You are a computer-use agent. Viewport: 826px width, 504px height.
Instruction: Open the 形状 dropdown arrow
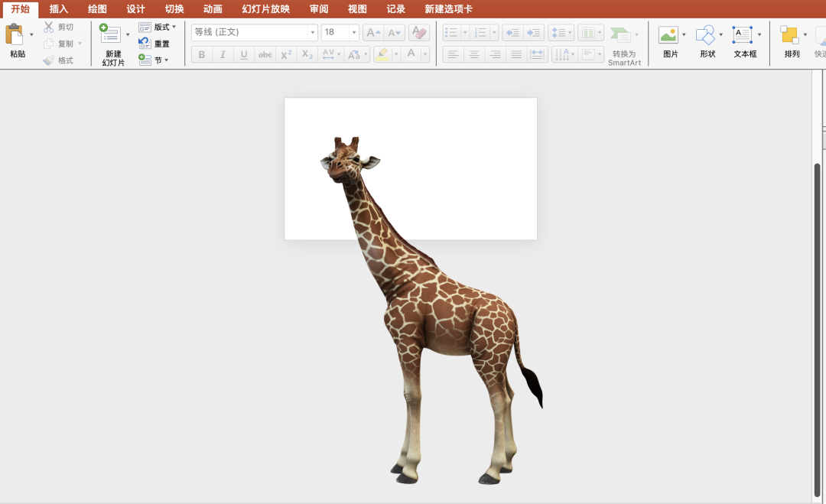720,35
